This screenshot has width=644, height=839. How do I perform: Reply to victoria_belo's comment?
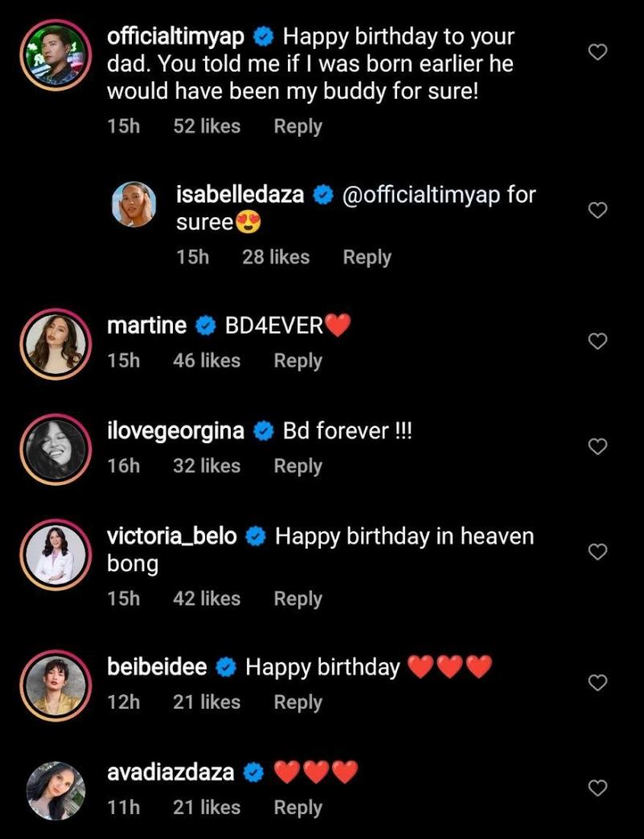297,598
